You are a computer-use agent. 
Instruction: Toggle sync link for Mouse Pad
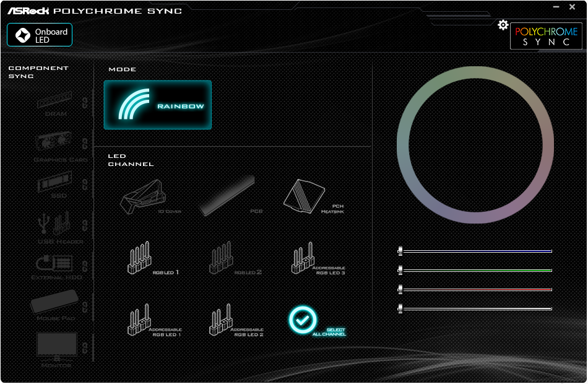tap(85, 307)
